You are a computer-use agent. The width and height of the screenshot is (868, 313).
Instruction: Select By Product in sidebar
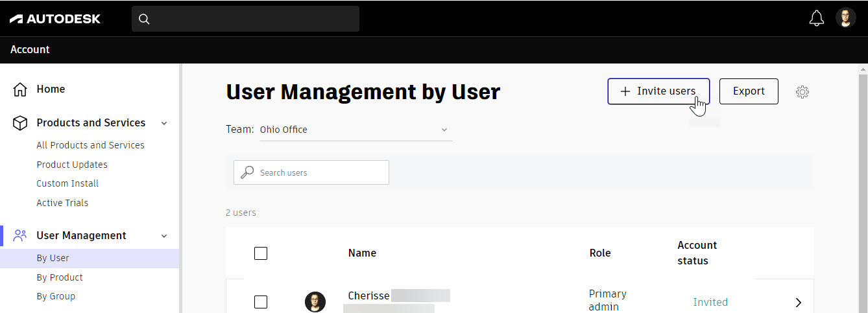tap(60, 277)
